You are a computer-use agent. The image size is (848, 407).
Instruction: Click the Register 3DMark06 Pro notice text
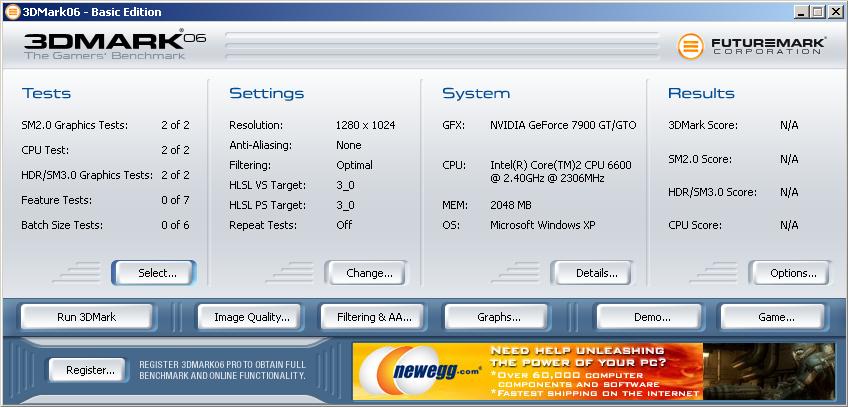click(x=222, y=370)
